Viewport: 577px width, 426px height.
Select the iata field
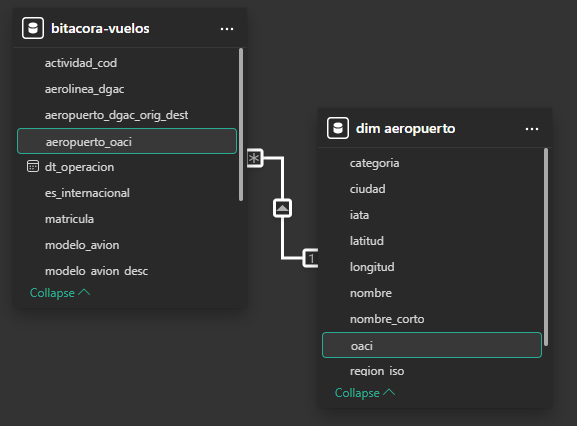[432, 215]
